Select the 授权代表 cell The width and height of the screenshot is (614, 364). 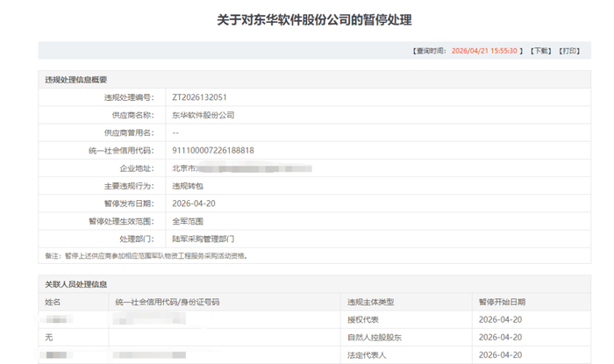[x=362, y=320]
